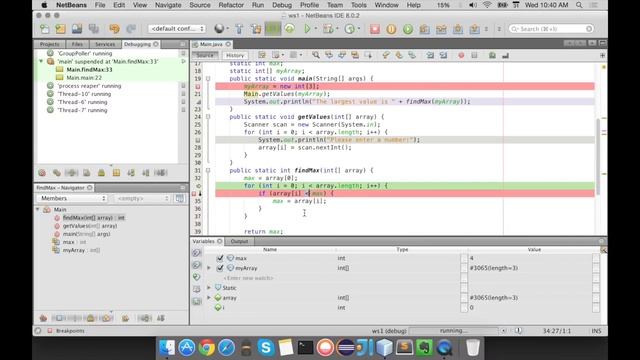Open the default config dropdown
640x360 pixels.
(x=177, y=29)
